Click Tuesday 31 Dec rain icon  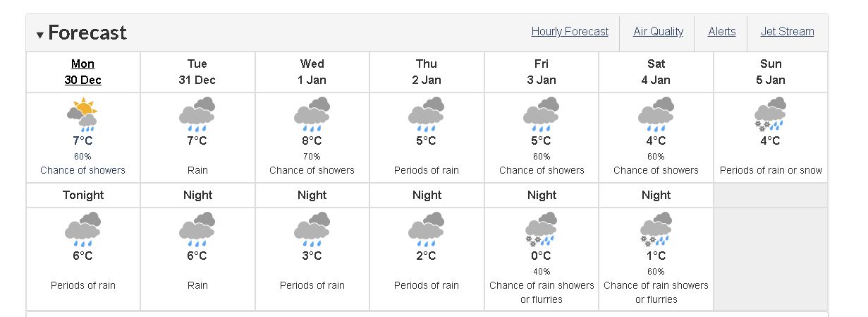tap(197, 115)
